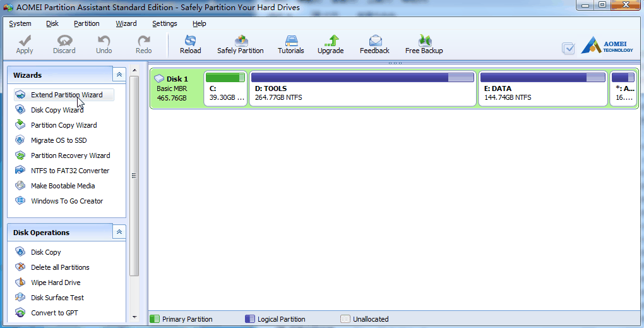This screenshot has height=328, width=644.
Task: Open the Partition menu
Action: coord(86,23)
